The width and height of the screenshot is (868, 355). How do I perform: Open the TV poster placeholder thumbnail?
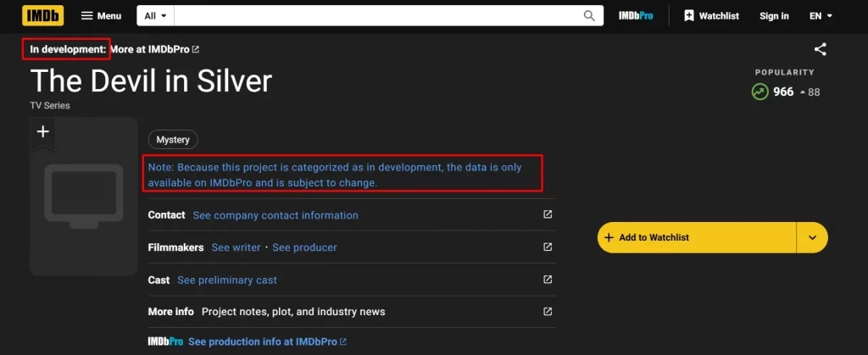[x=84, y=197]
